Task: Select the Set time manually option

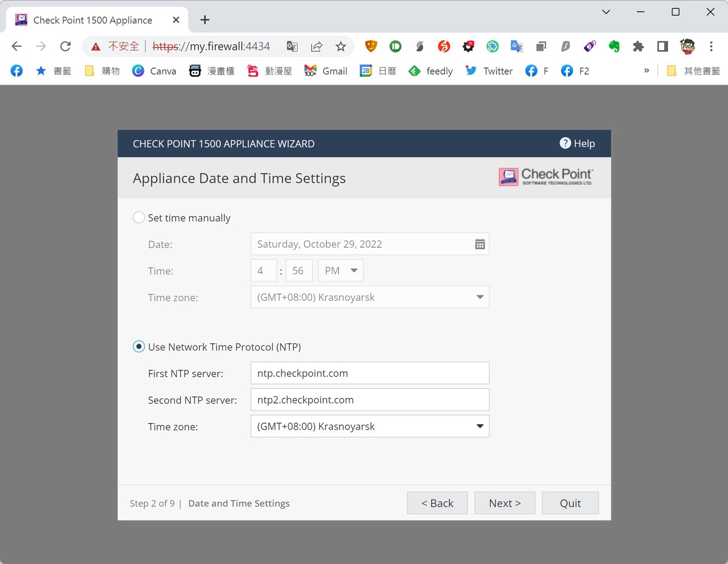Action: pyautogui.click(x=139, y=218)
